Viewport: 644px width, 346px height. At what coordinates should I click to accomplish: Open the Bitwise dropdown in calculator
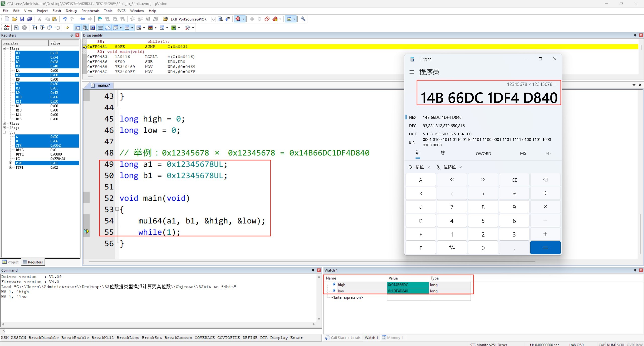(x=419, y=167)
